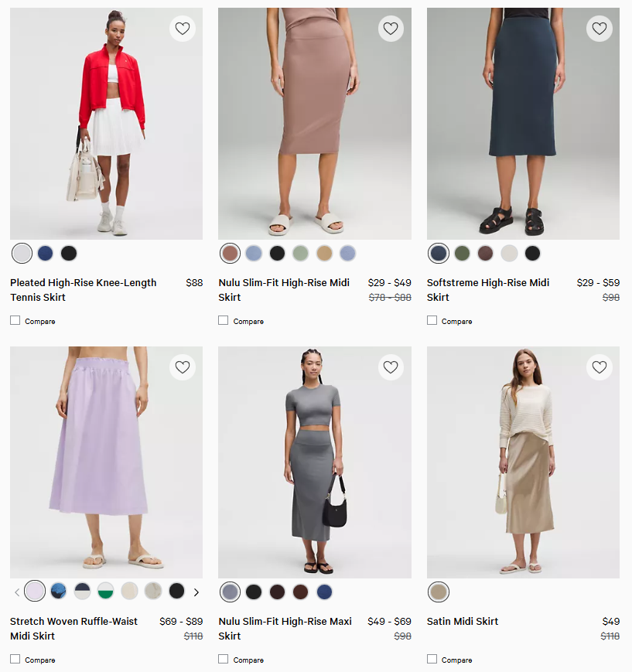
Task: Show previous colors for Ruffle-Waist Midi Skirt
Action: pos(17,592)
